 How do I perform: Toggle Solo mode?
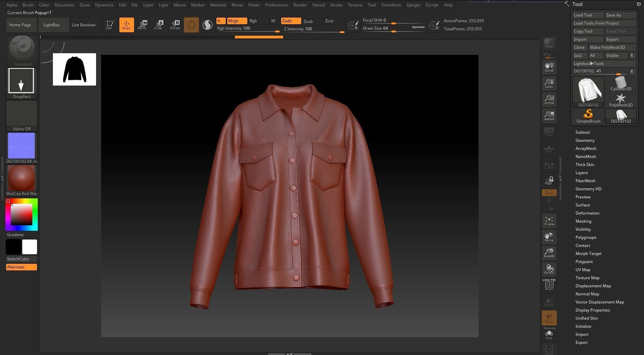pos(549,334)
